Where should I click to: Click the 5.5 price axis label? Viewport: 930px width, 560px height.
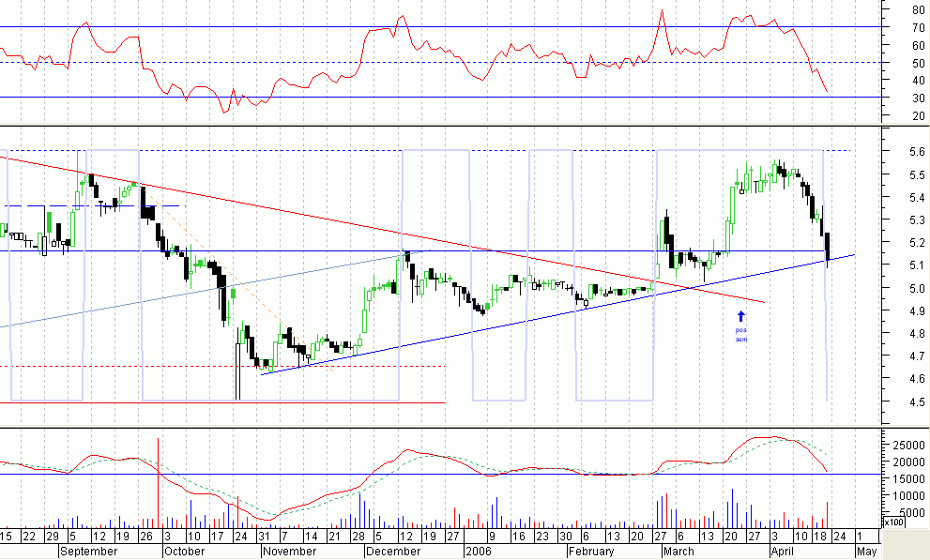tap(918, 174)
